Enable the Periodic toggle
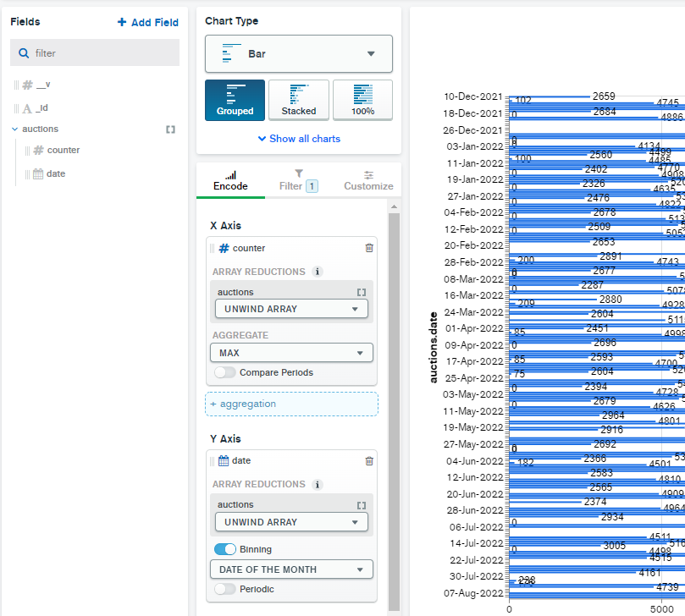This screenshot has width=685, height=616. 224,589
